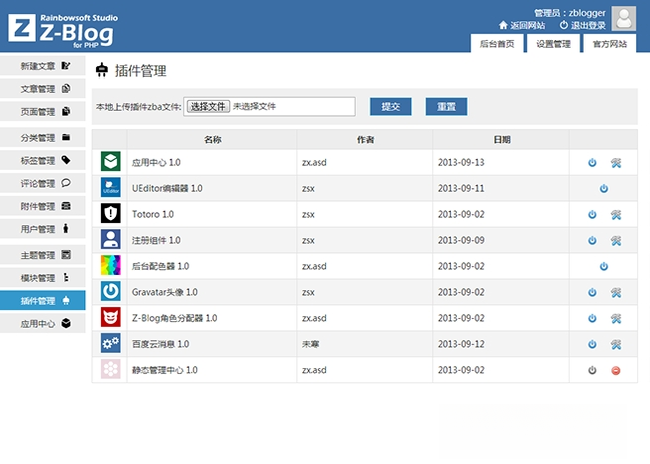Toggle power for UEditor编辑器 1.0

tap(604, 189)
